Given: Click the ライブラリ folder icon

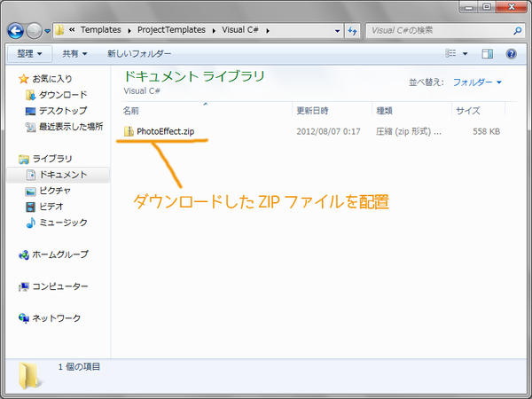Looking at the screenshot, I should click(23, 159).
